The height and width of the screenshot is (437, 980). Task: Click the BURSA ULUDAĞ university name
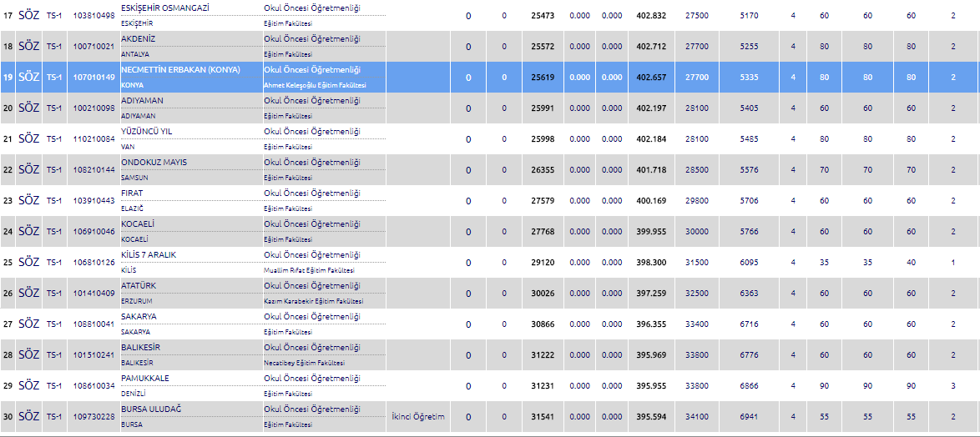151,409
